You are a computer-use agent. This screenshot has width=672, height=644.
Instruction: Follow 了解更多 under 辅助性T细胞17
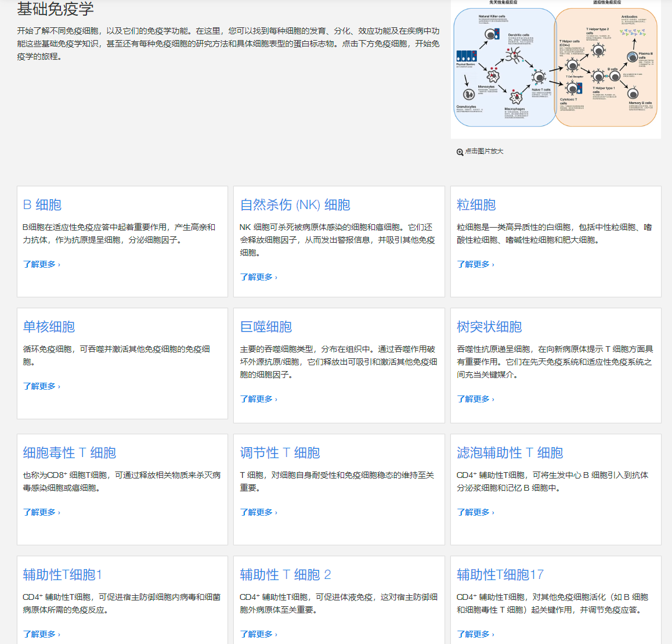(x=475, y=634)
